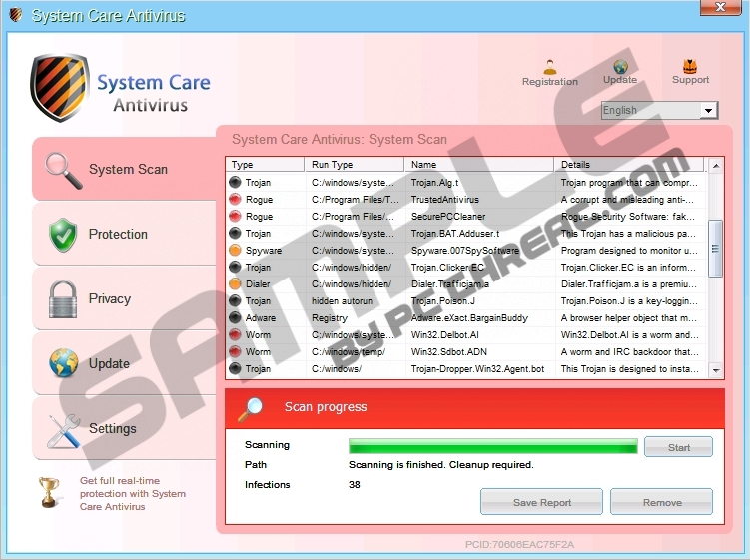Click Get full real-time protection link
Screen dimensions: 750x560
(133, 493)
